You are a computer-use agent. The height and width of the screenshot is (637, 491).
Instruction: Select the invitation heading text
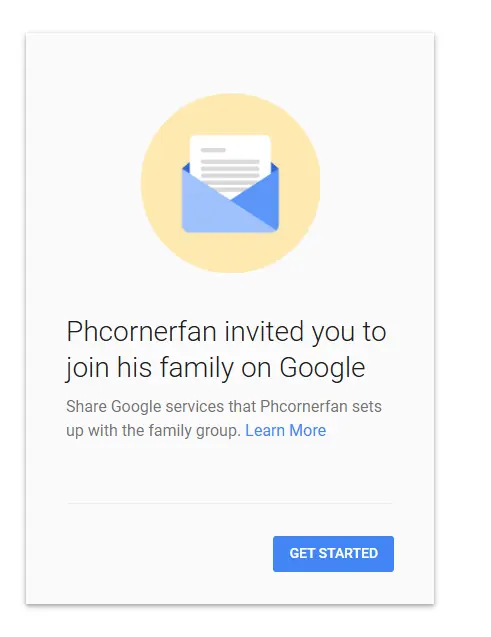226,349
